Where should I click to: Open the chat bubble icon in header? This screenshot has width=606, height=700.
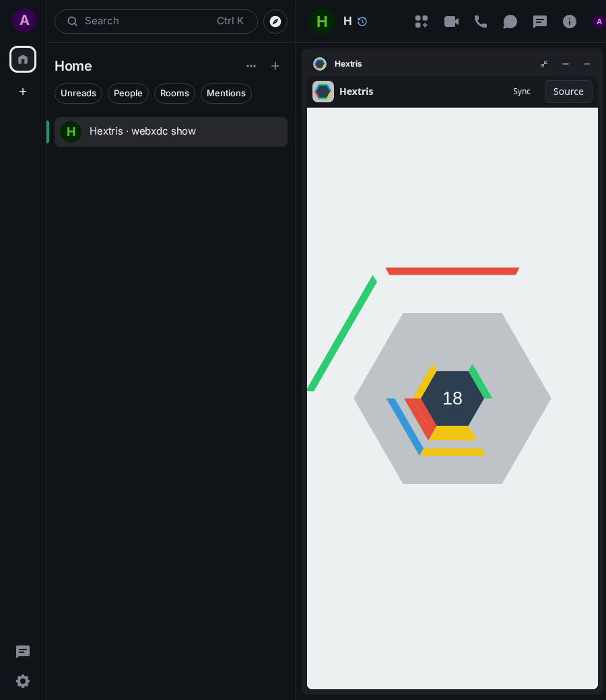point(510,22)
